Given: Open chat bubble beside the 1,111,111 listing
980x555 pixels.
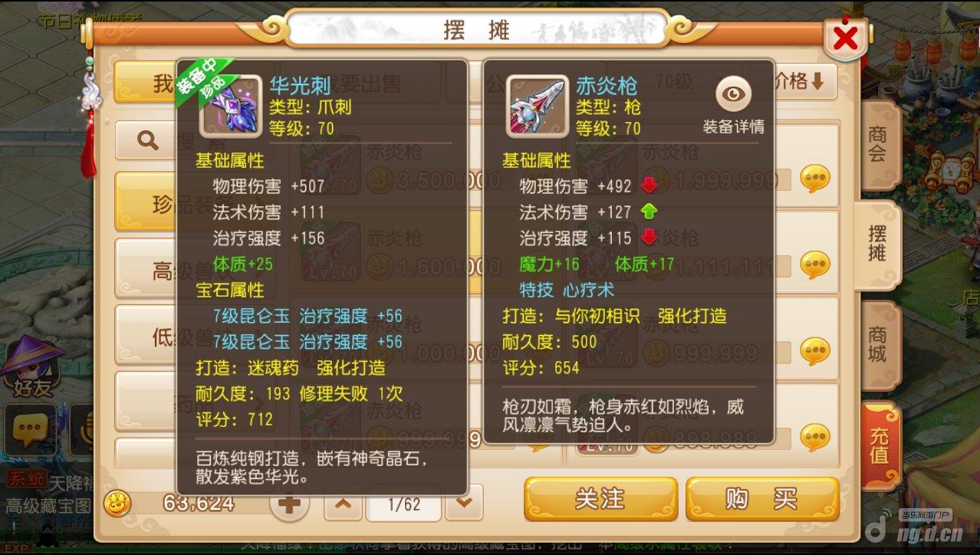Looking at the screenshot, I should coord(815,264).
